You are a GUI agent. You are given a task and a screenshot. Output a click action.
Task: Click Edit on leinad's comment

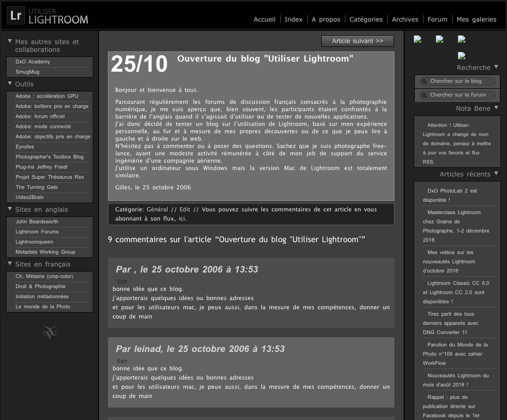[122, 361]
